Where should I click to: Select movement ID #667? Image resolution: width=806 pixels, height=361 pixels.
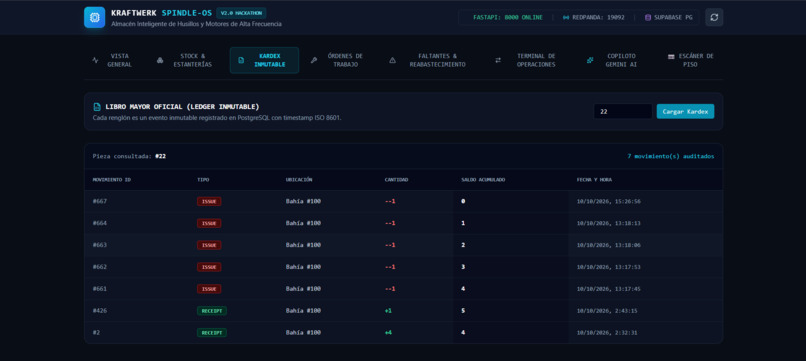click(100, 202)
